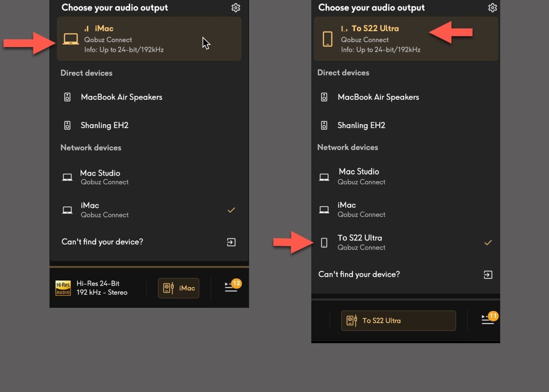Click the phone icon beside To S22 Ultra network device

coord(324,243)
